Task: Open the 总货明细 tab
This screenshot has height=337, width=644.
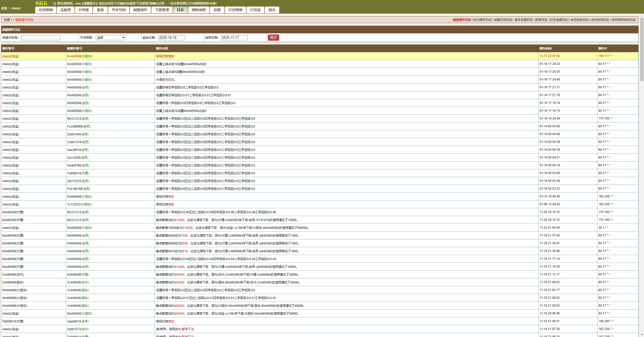Action: (x=46, y=10)
